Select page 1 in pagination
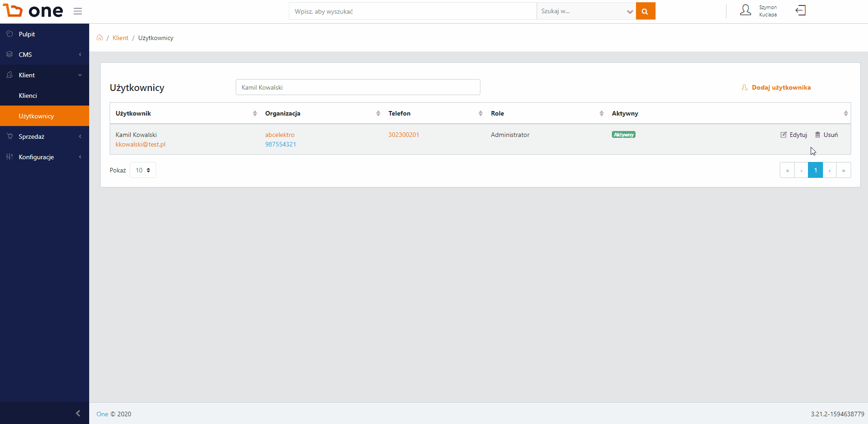868x424 pixels. [x=816, y=170]
